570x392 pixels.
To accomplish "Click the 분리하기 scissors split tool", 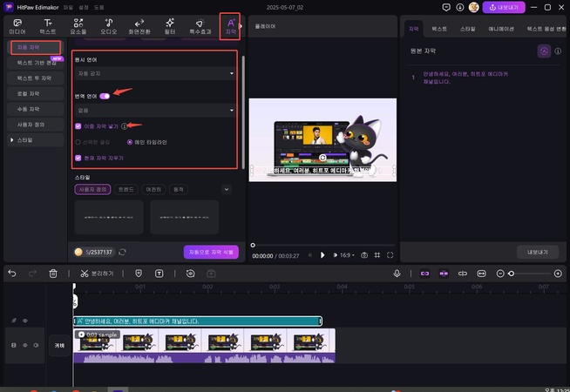I will 97,274.
